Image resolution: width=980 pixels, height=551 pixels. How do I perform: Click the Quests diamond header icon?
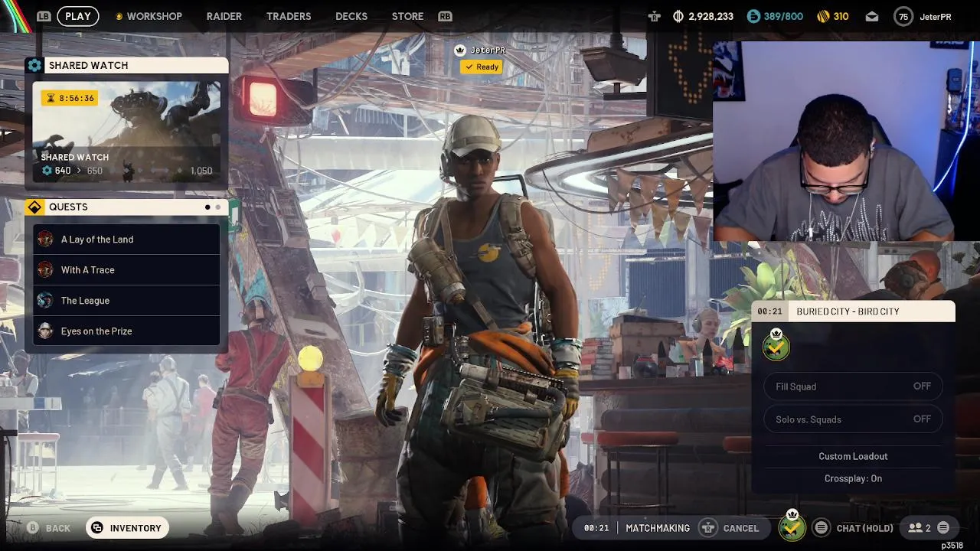[x=34, y=207]
